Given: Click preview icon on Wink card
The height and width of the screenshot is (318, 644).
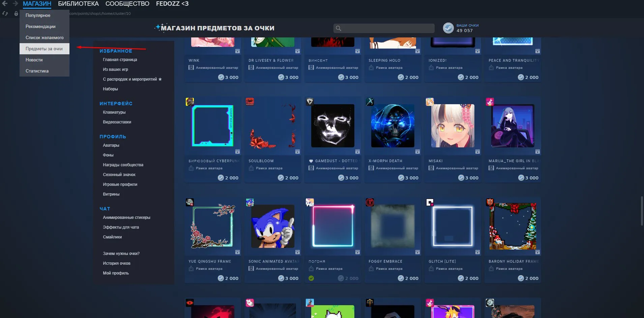Looking at the screenshot, I should (x=237, y=51).
